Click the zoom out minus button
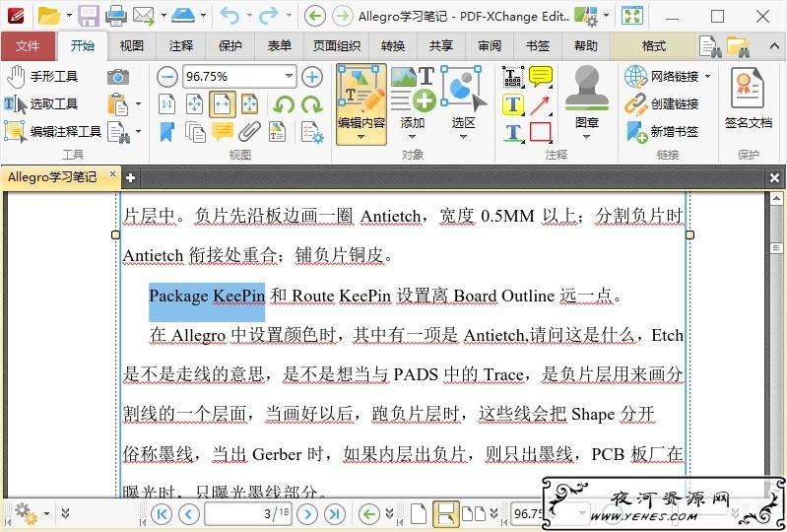The height and width of the screenshot is (532, 787). pyautogui.click(x=167, y=77)
